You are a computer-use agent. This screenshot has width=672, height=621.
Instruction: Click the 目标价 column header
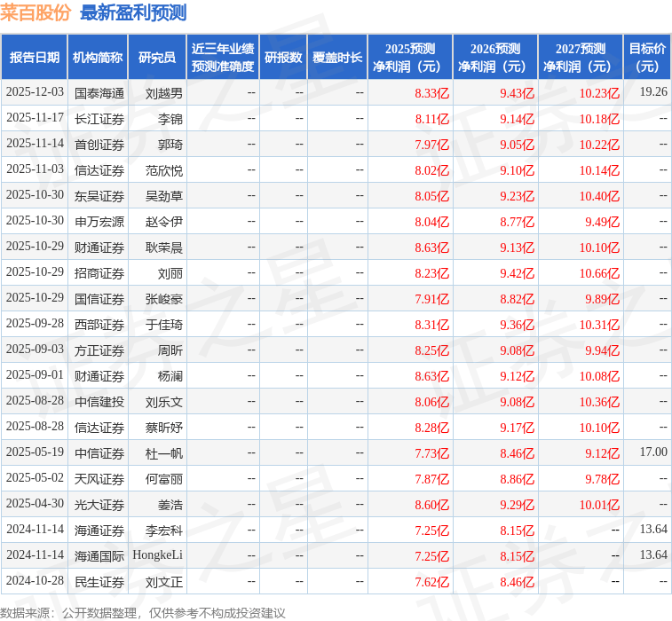click(x=647, y=58)
